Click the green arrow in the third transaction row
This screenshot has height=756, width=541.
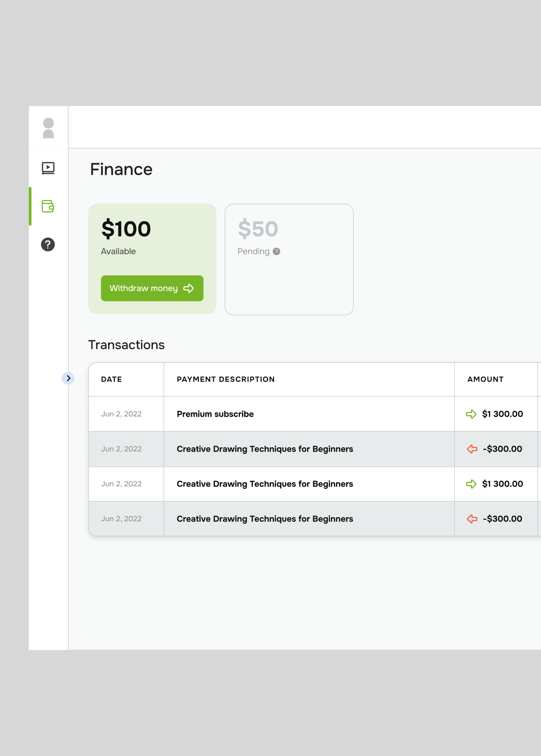coord(471,484)
